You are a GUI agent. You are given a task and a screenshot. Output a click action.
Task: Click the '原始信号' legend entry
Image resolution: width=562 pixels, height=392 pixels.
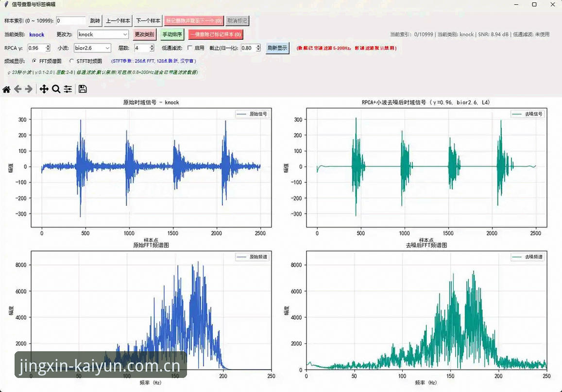(x=252, y=114)
